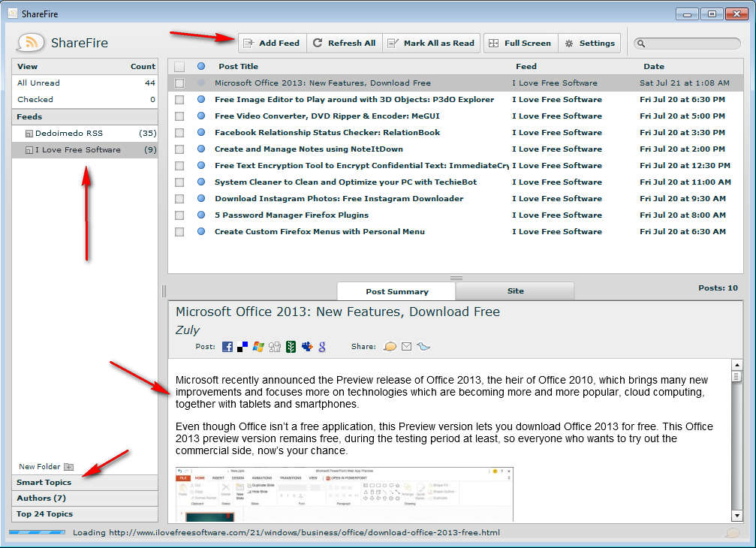This screenshot has height=548, width=756.
Task: Check the RelationBook post checkbox
Action: coord(179,133)
